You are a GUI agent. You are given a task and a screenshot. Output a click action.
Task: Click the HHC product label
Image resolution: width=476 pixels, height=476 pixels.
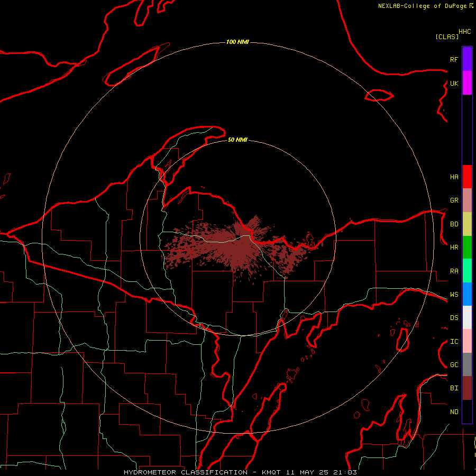(465, 32)
